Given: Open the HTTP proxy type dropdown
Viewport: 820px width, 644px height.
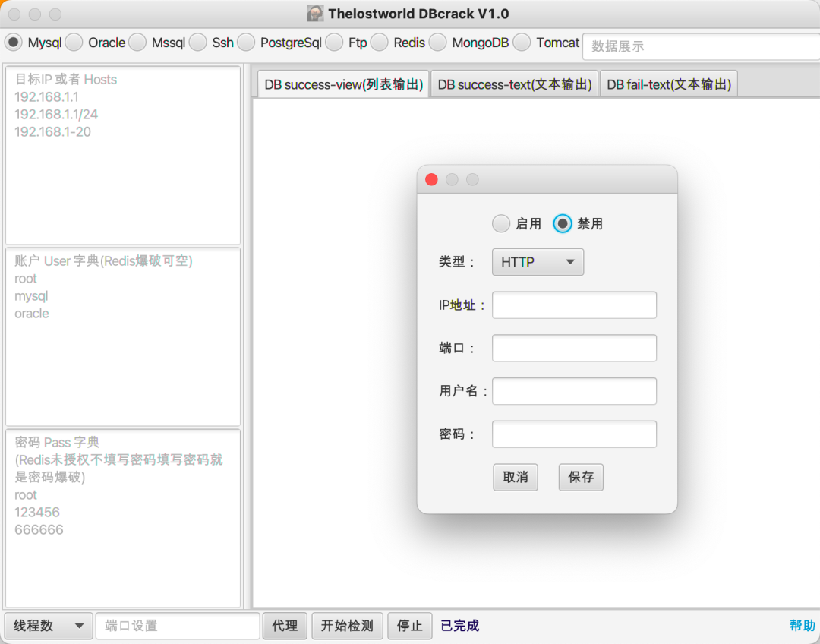Looking at the screenshot, I should (x=538, y=262).
